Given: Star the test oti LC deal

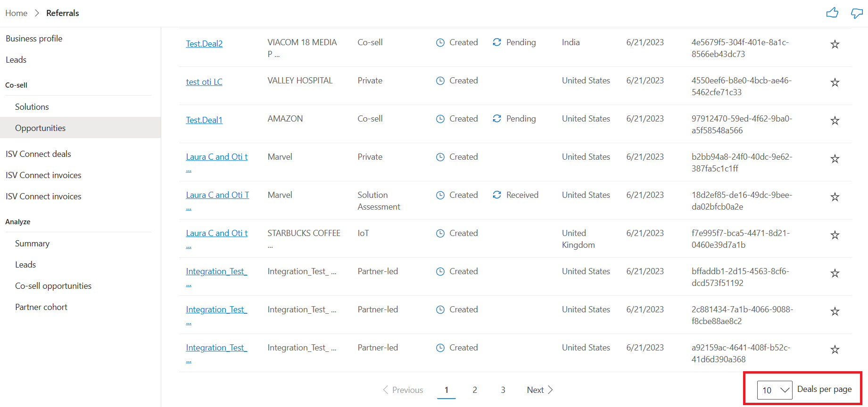Looking at the screenshot, I should (x=835, y=82).
